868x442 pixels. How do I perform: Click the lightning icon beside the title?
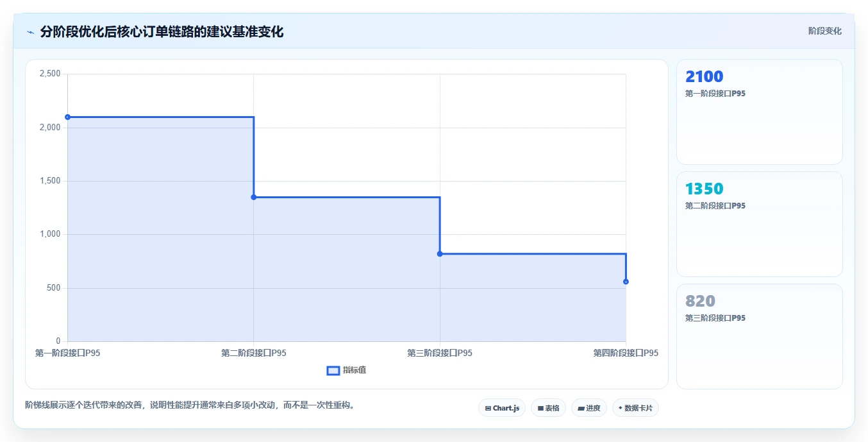(x=31, y=32)
